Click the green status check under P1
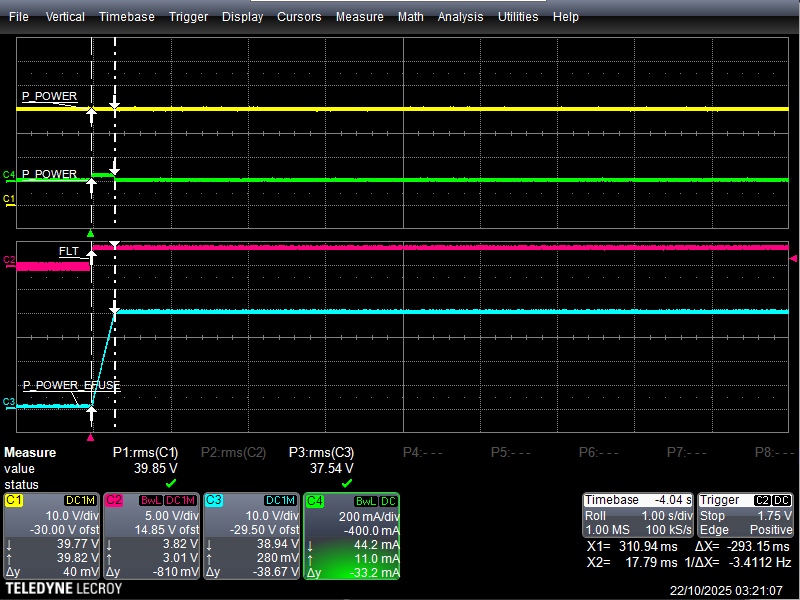 [x=171, y=483]
